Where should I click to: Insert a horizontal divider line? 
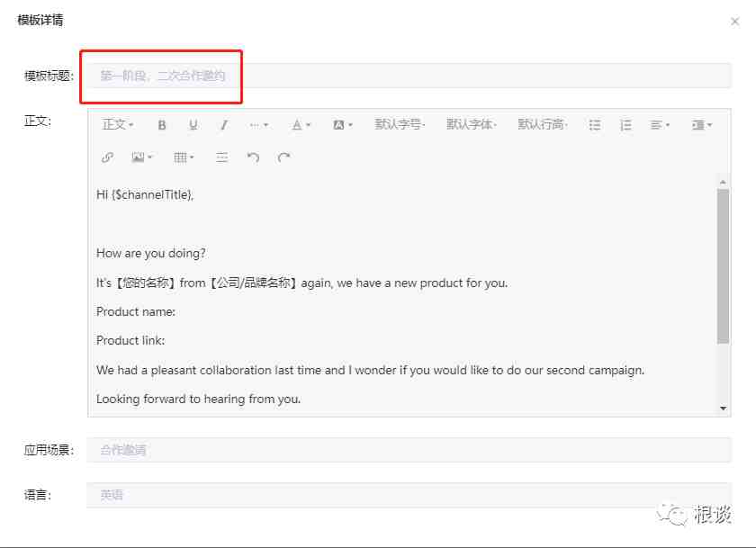click(221, 157)
